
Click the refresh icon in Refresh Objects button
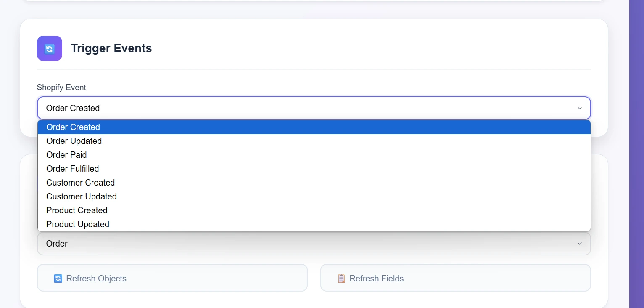[58, 278]
